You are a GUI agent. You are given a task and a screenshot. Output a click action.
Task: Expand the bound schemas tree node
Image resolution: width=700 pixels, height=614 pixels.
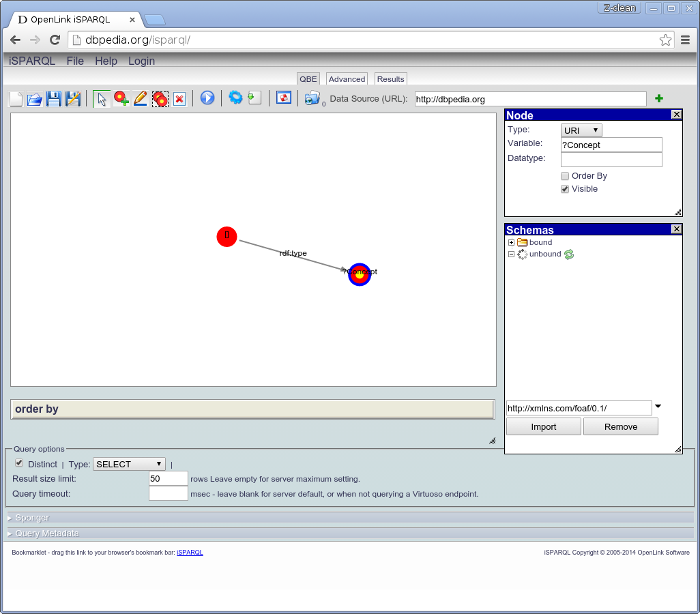tap(512, 242)
